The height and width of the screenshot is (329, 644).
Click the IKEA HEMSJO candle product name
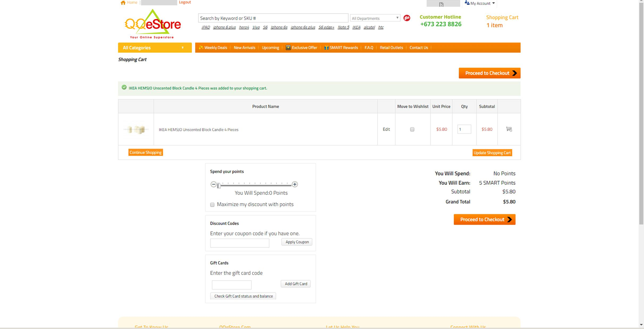[x=198, y=130]
